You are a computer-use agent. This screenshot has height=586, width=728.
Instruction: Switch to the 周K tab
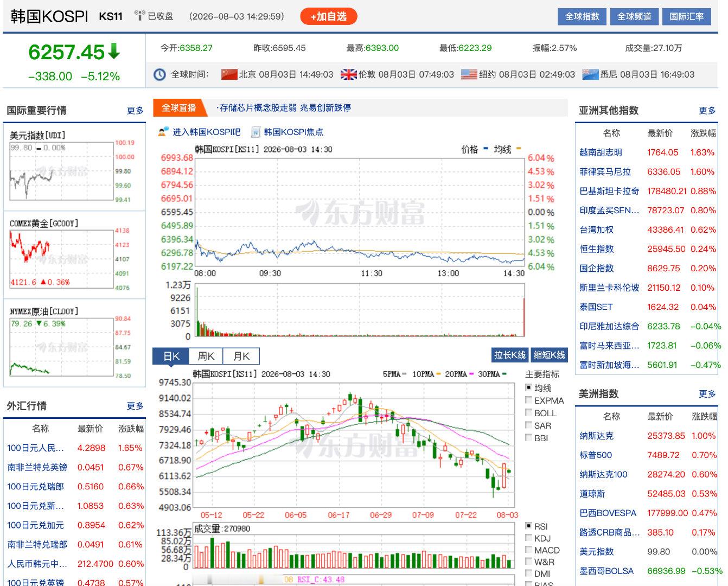[206, 356]
